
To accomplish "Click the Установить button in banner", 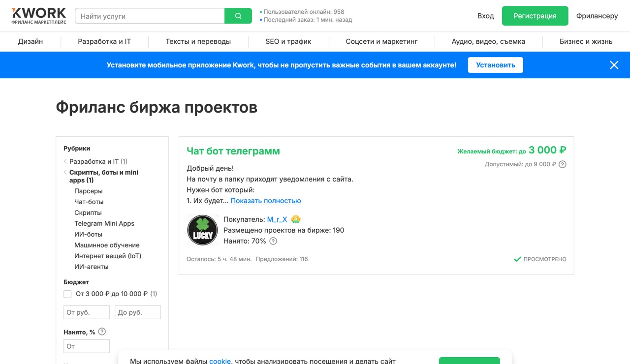I will click(x=496, y=65).
